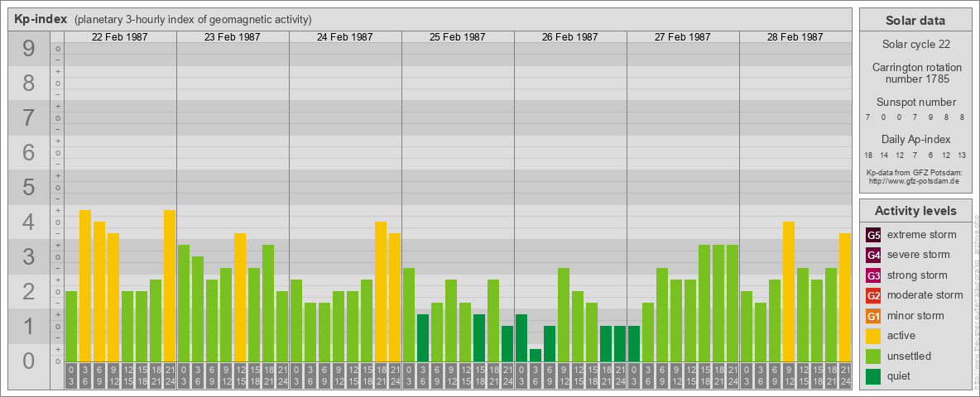Select the light green 'unsettled' legend swatch

pyautogui.click(x=873, y=356)
